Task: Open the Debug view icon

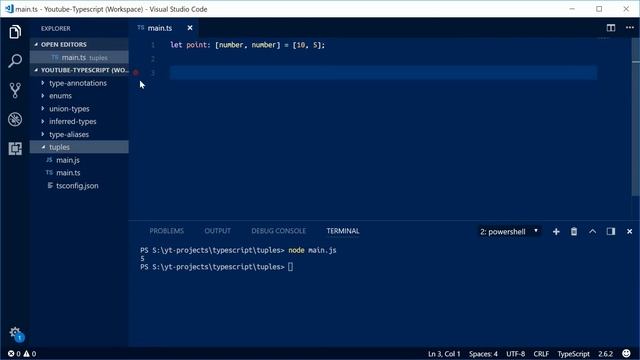Action: 15,120
